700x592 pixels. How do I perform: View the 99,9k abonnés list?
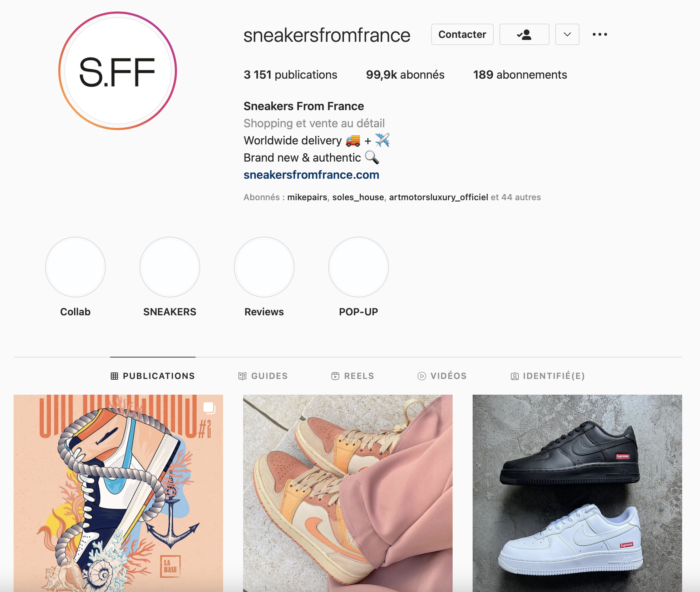405,75
